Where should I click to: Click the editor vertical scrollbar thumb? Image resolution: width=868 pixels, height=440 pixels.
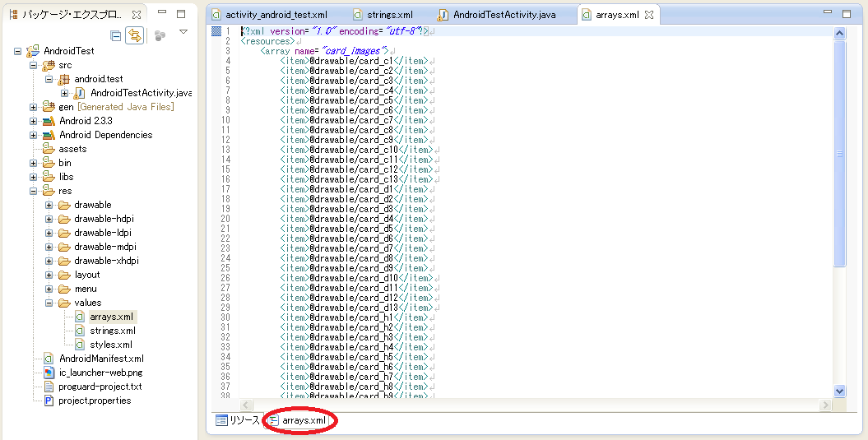tap(839, 156)
